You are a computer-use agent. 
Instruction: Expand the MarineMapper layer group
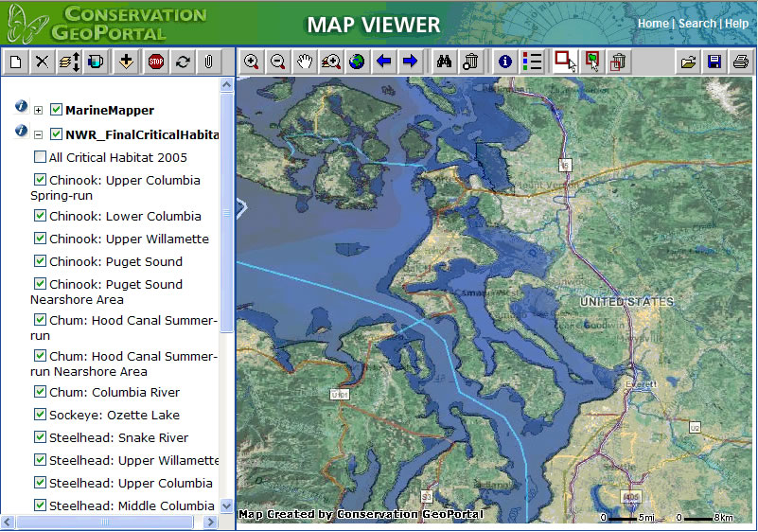click(x=38, y=110)
